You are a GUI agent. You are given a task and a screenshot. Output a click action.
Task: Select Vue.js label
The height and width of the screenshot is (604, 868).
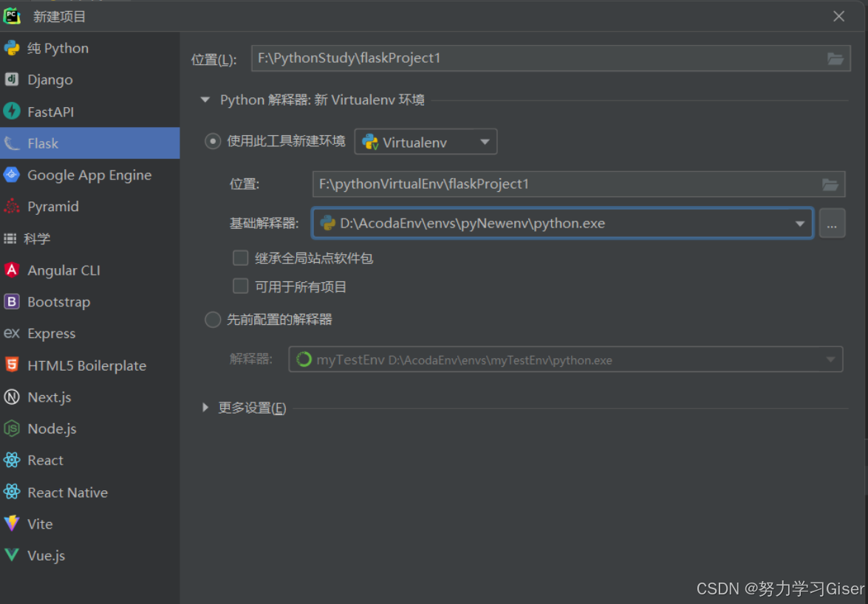pos(47,555)
